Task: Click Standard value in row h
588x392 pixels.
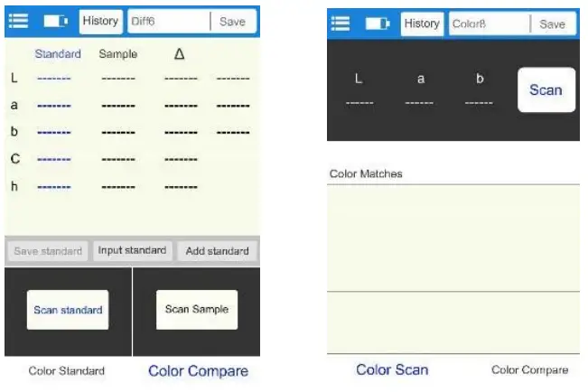Action: pyautogui.click(x=54, y=187)
